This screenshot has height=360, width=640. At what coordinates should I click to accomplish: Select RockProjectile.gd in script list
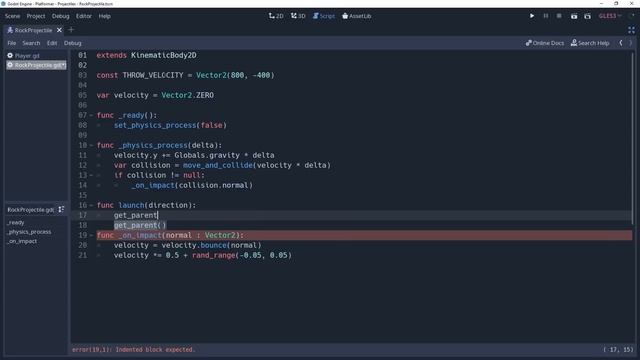click(x=36, y=65)
